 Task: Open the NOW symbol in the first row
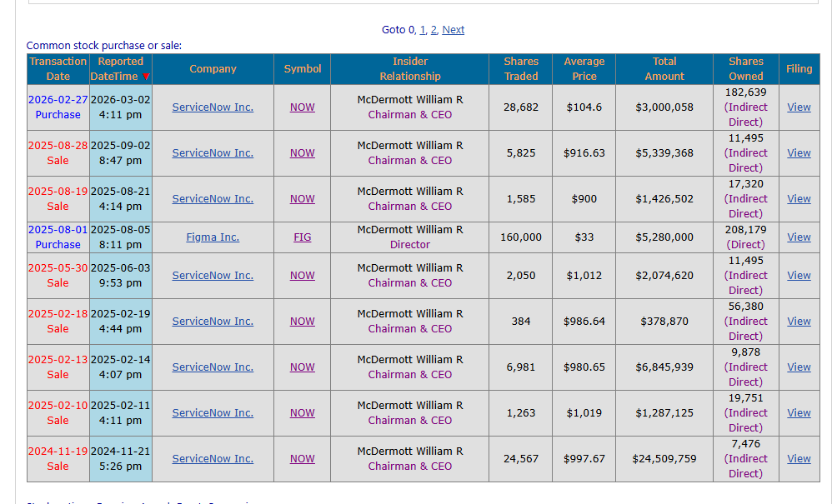pyautogui.click(x=302, y=107)
